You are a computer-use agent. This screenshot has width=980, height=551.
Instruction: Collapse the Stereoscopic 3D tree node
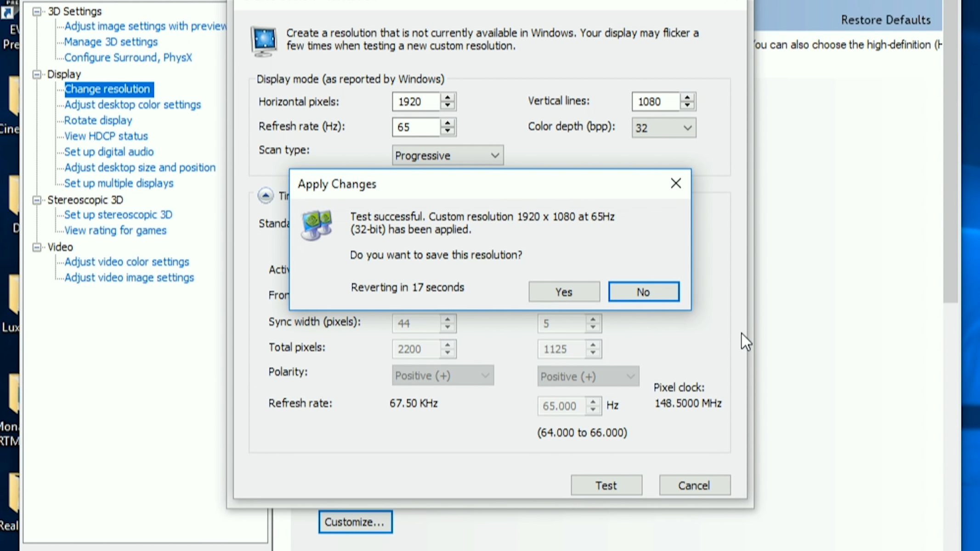click(x=37, y=200)
